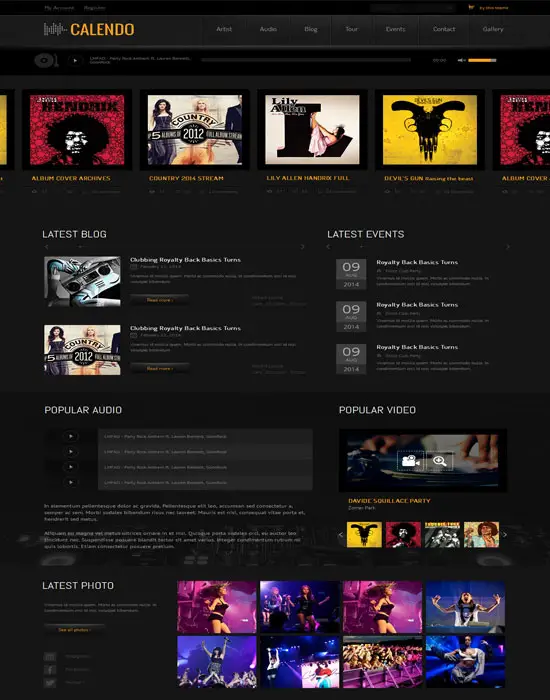
Task: Seek in the top player progress bar
Action: click(306, 60)
